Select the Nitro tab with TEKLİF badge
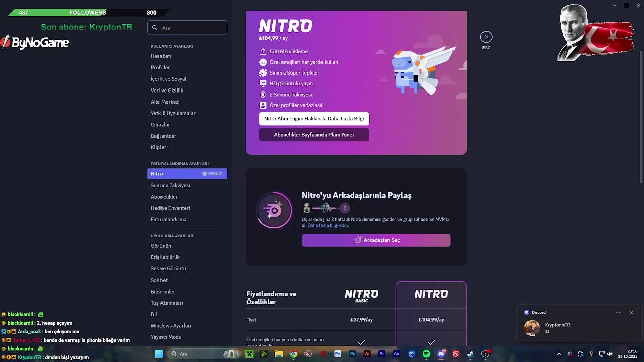The width and height of the screenshot is (644, 362). coord(187,174)
